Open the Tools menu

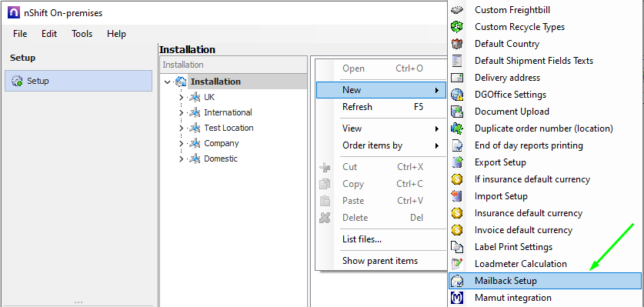82,34
